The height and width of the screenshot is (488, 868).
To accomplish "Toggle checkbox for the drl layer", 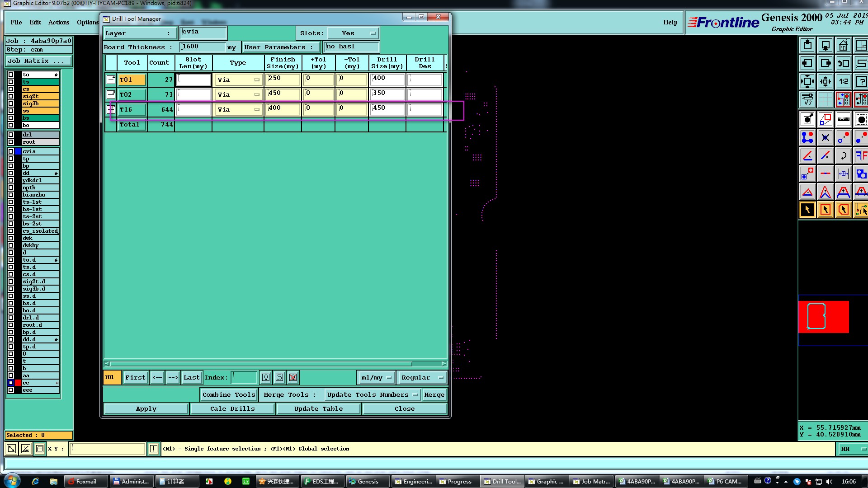I will point(11,135).
